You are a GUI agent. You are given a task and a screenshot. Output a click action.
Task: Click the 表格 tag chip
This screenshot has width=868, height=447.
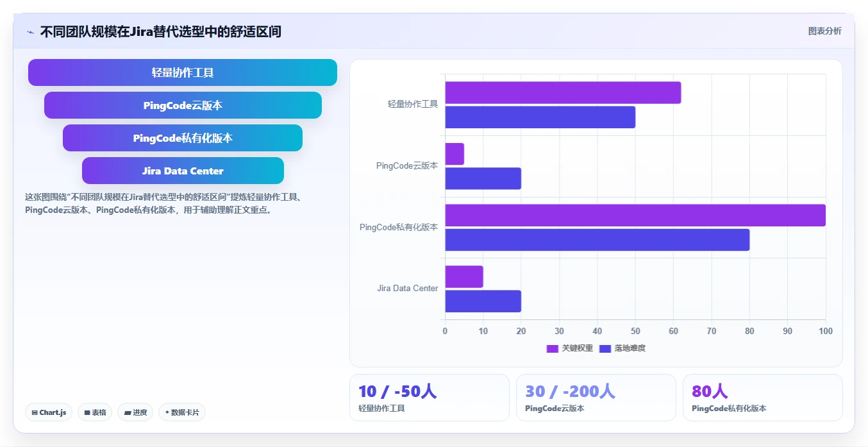click(x=95, y=412)
